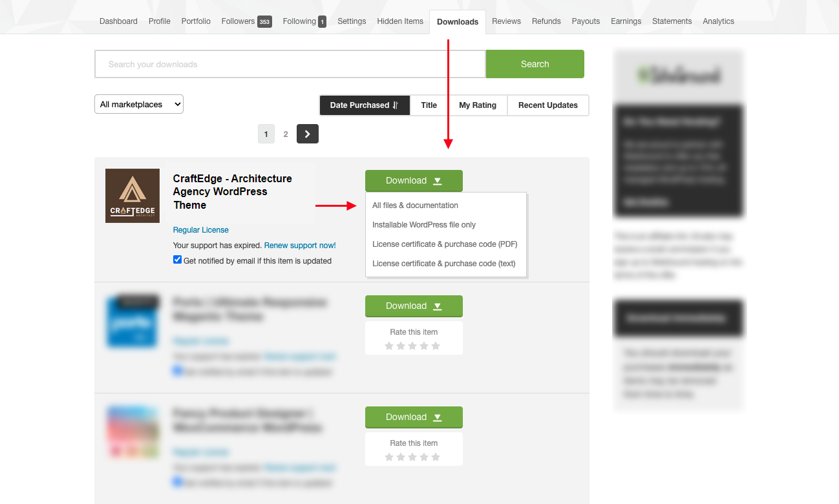Click the CraftEdge theme logo thumbnail
The height and width of the screenshot is (504, 839).
132,196
